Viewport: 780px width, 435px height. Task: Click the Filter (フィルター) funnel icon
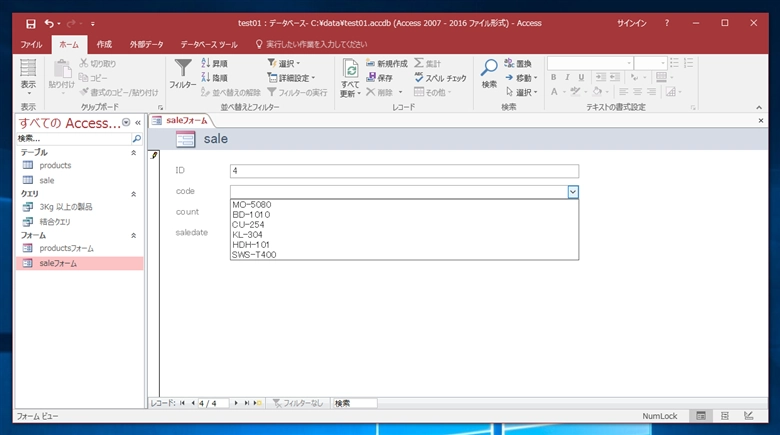click(183, 68)
